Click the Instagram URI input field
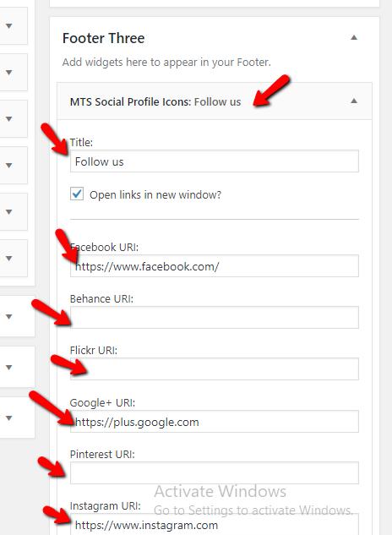The height and width of the screenshot is (535, 392). [x=215, y=524]
